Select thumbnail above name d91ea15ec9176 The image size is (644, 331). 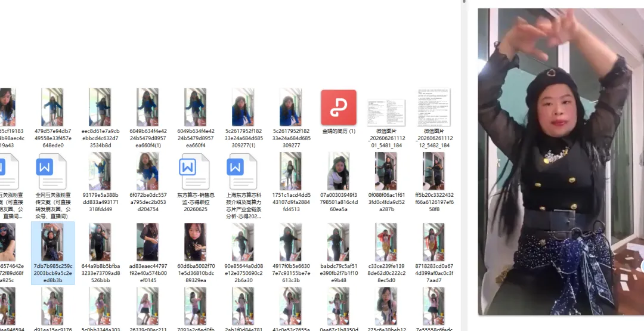52,306
